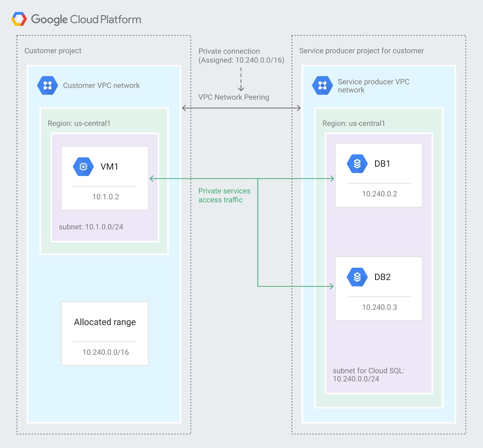Screen dimensions: 483x448
Task: Click the Service producer VPC network icon
Action: coord(322,85)
